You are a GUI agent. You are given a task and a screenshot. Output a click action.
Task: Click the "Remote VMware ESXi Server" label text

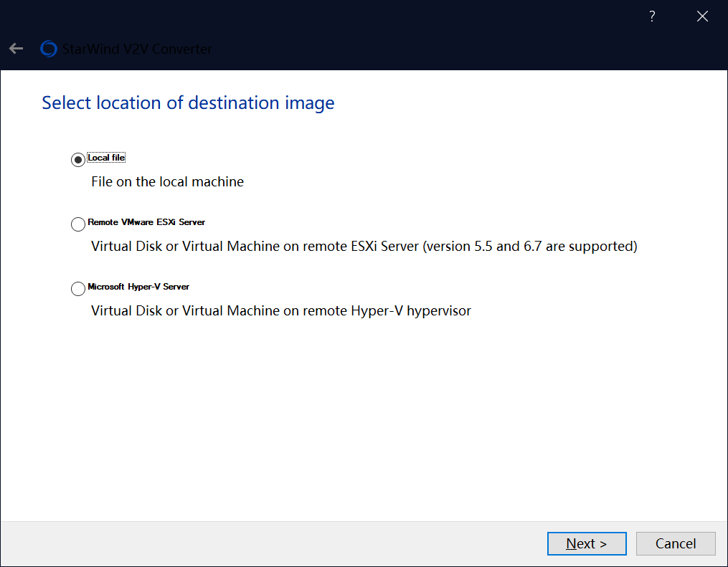[x=146, y=222]
